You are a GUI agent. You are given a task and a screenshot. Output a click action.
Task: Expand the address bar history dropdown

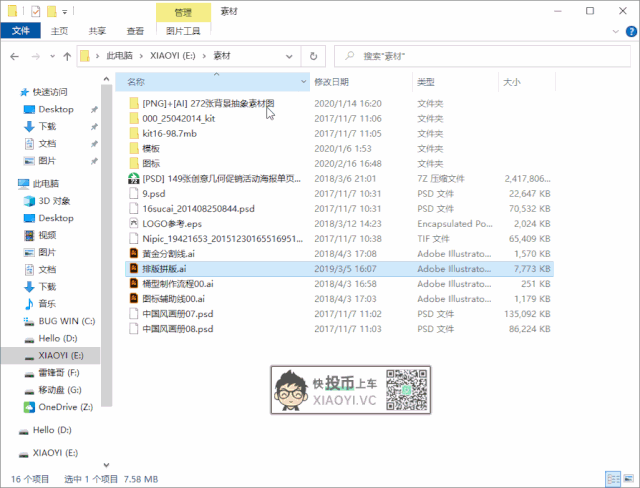click(289, 56)
